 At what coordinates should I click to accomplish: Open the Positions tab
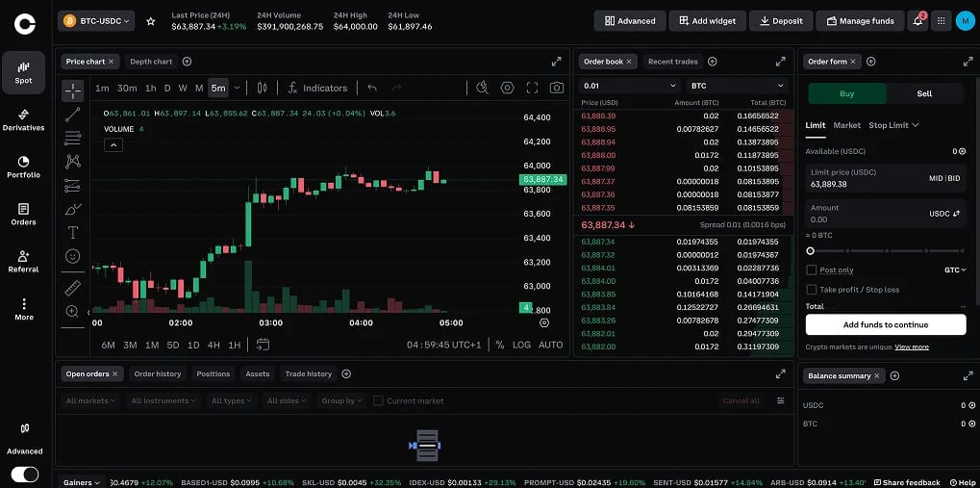coord(214,373)
